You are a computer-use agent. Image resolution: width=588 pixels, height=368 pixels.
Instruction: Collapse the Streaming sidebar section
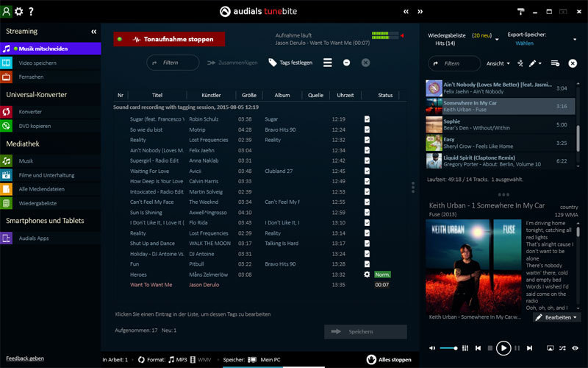point(93,32)
